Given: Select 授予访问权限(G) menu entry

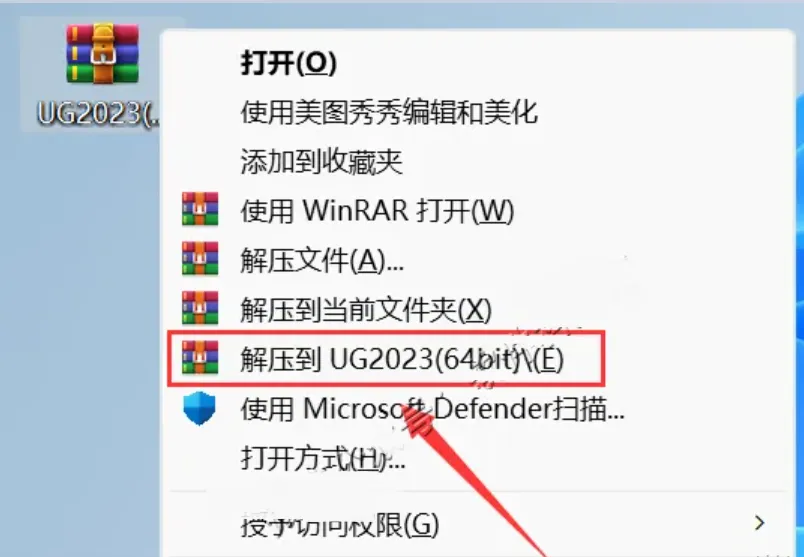Looking at the screenshot, I should coord(339,524).
